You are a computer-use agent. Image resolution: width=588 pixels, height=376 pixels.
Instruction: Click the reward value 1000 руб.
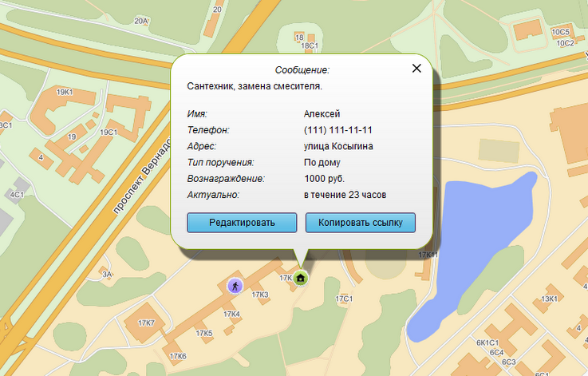324,179
